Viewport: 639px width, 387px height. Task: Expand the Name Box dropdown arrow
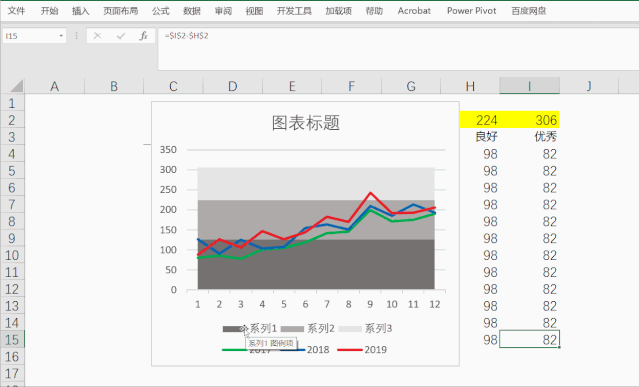tap(61, 36)
